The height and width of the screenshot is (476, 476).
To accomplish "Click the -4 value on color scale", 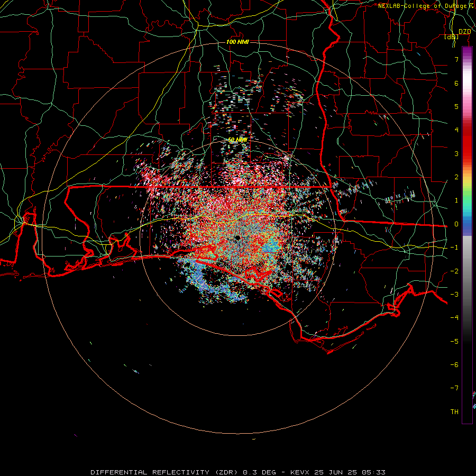I will point(454,317).
